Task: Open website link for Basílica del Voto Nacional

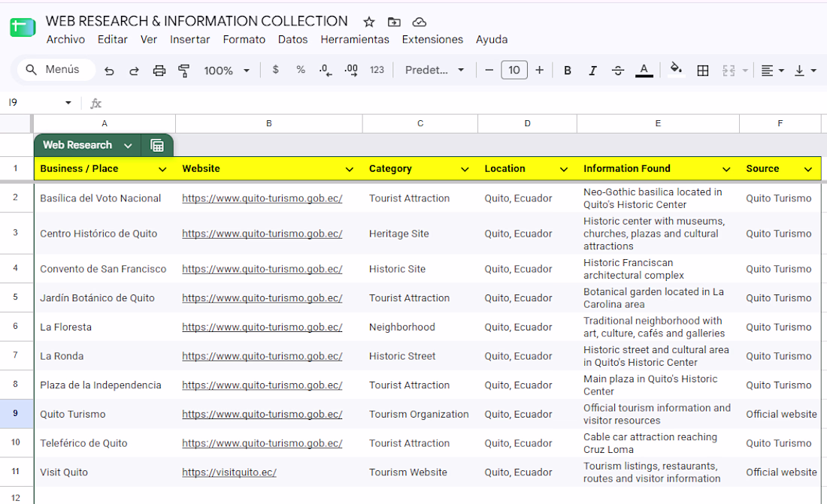Action: pyautogui.click(x=262, y=198)
